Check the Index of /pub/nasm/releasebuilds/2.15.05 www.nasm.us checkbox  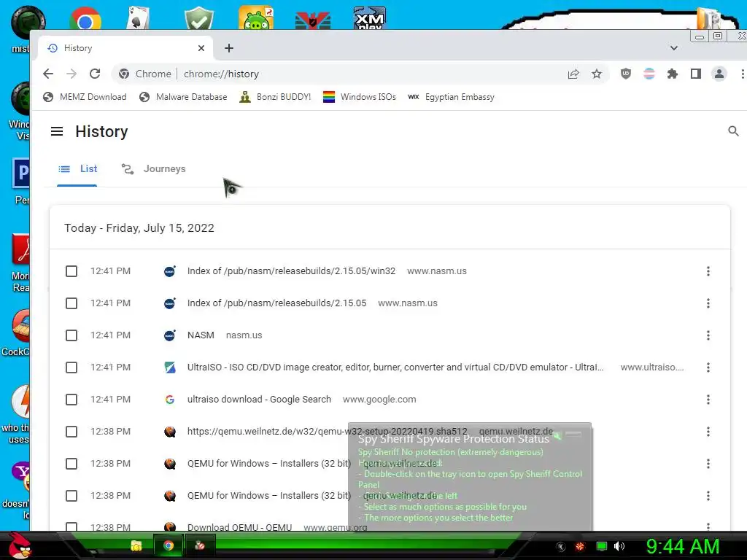pyautogui.click(x=71, y=303)
